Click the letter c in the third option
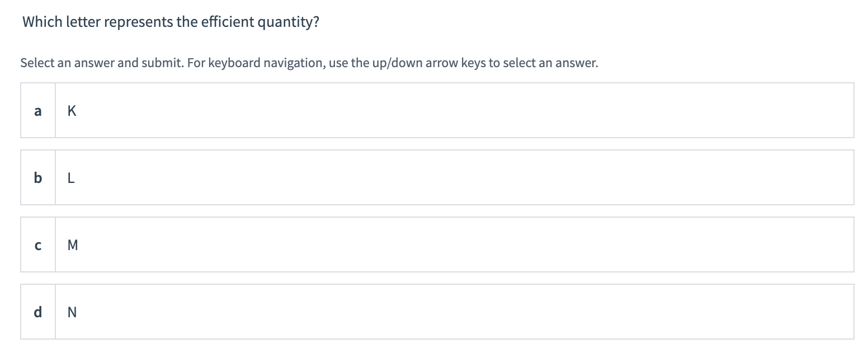 tap(37, 245)
